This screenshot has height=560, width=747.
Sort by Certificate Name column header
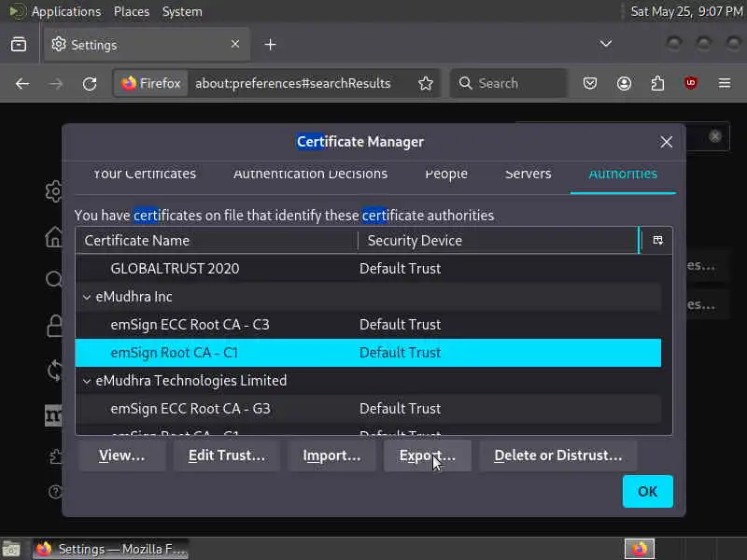[217, 241]
